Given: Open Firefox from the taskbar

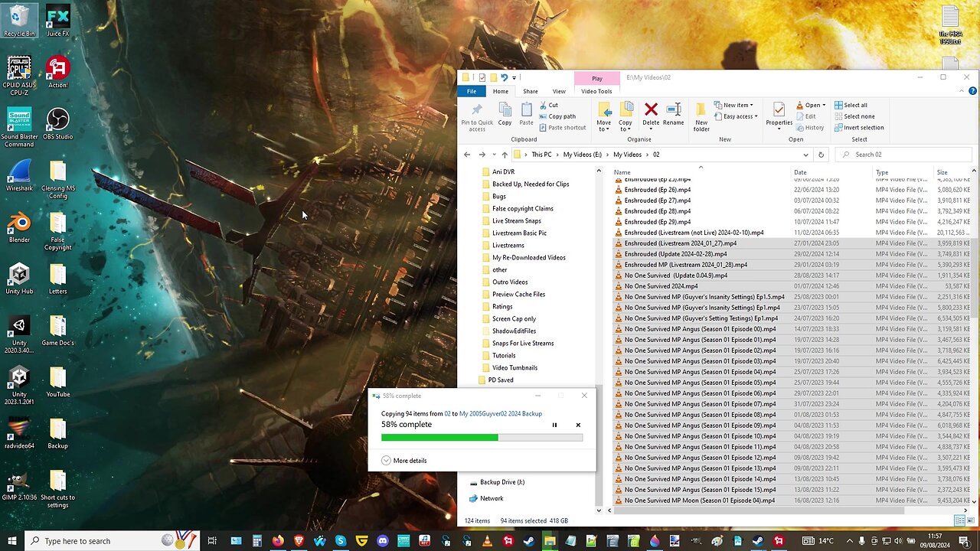Looking at the screenshot, I should [277, 541].
